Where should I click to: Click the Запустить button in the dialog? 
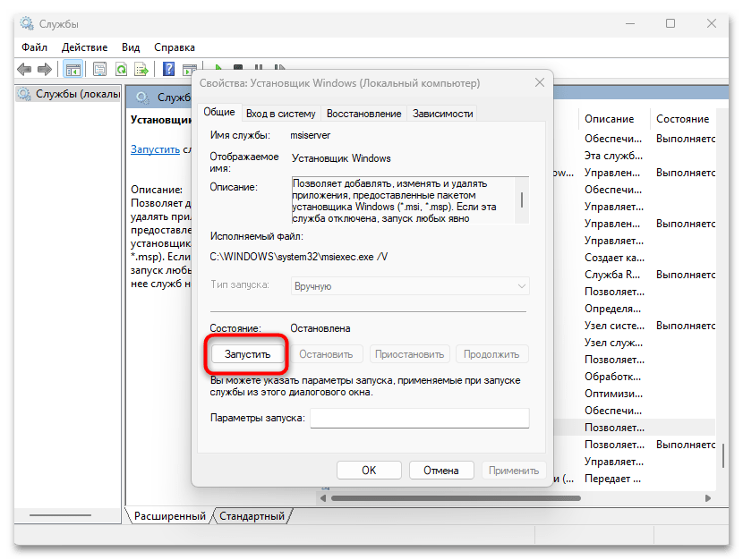[x=247, y=354]
